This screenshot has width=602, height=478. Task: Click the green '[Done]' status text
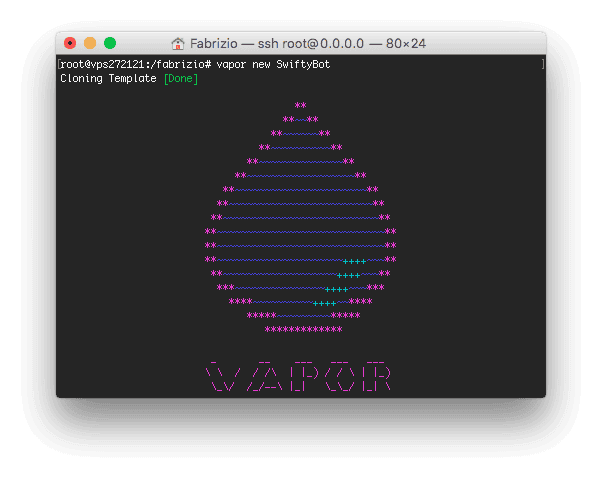(181, 79)
